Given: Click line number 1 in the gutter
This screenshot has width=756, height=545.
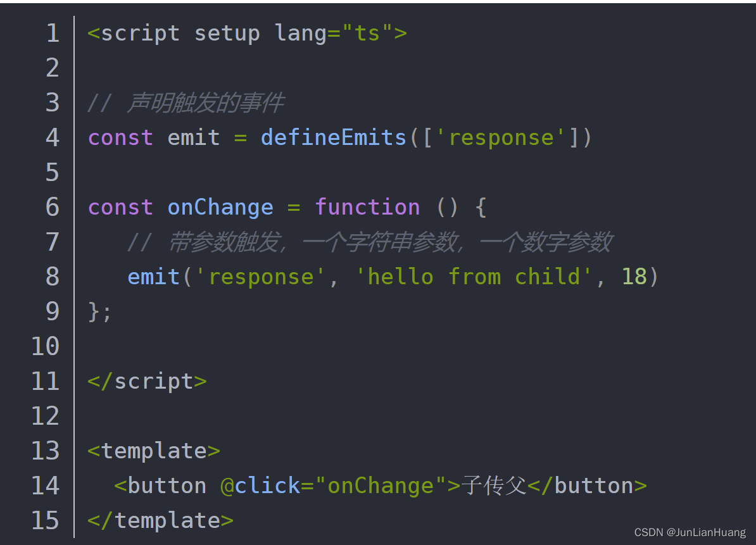Looking at the screenshot, I should 53,34.
